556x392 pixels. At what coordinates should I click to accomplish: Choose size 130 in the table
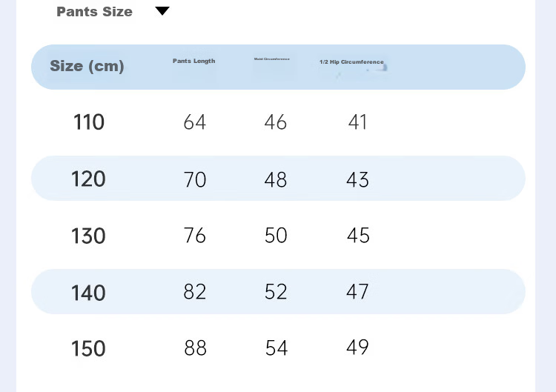(x=88, y=236)
